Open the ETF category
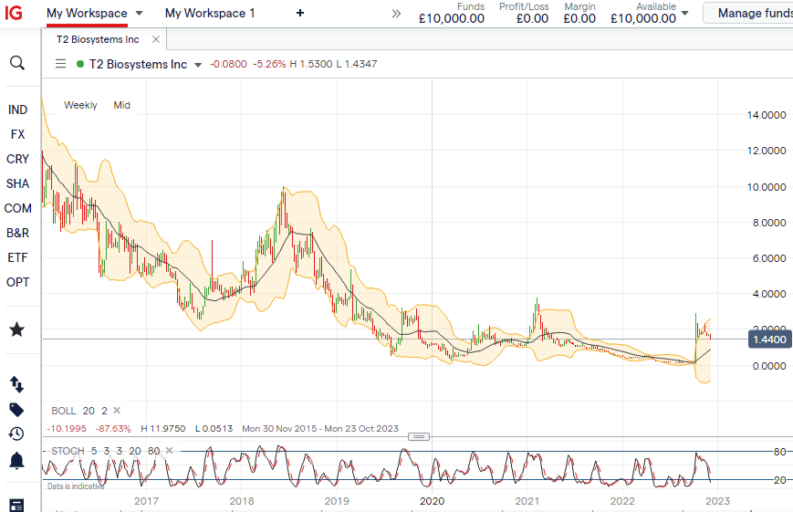The width and height of the screenshot is (793, 512). (x=18, y=258)
